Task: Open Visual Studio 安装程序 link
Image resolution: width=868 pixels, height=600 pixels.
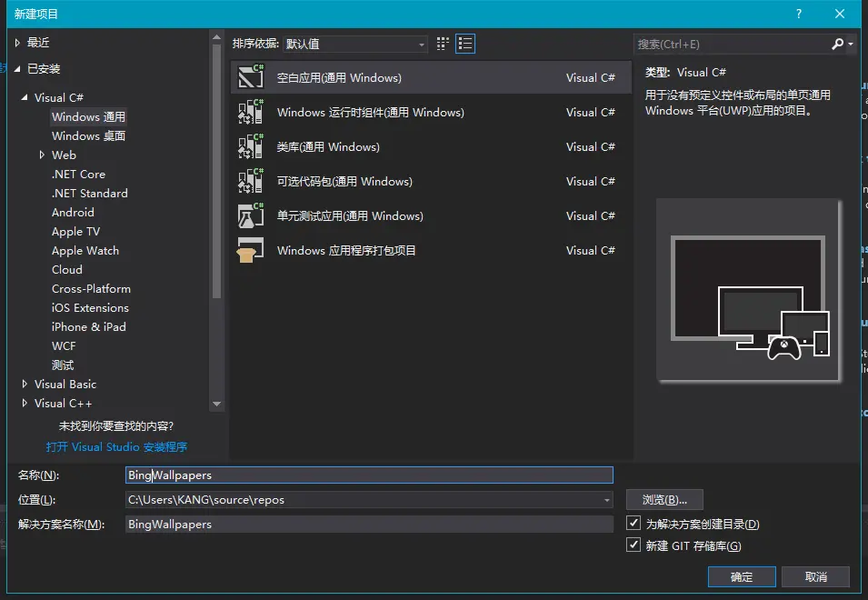Action: (x=116, y=446)
